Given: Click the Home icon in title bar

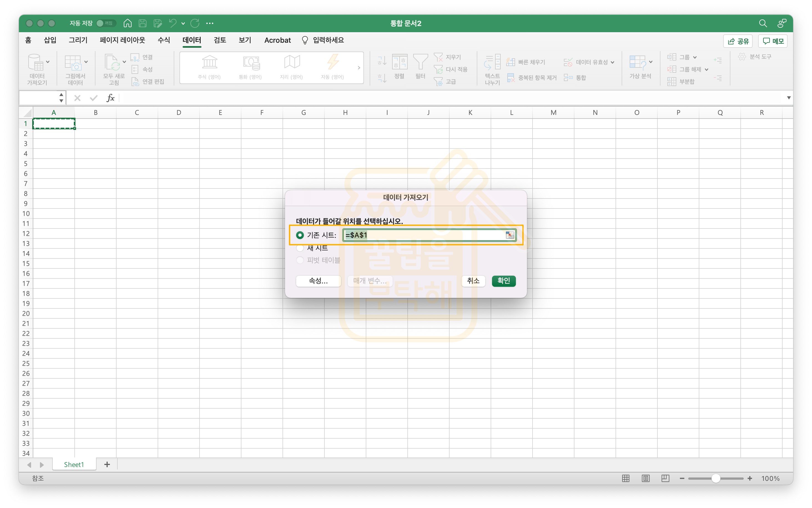Looking at the screenshot, I should click(128, 23).
